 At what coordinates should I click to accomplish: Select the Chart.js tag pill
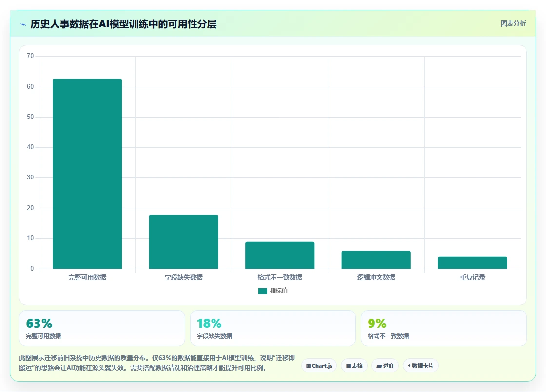pyautogui.click(x=319, y=366)
